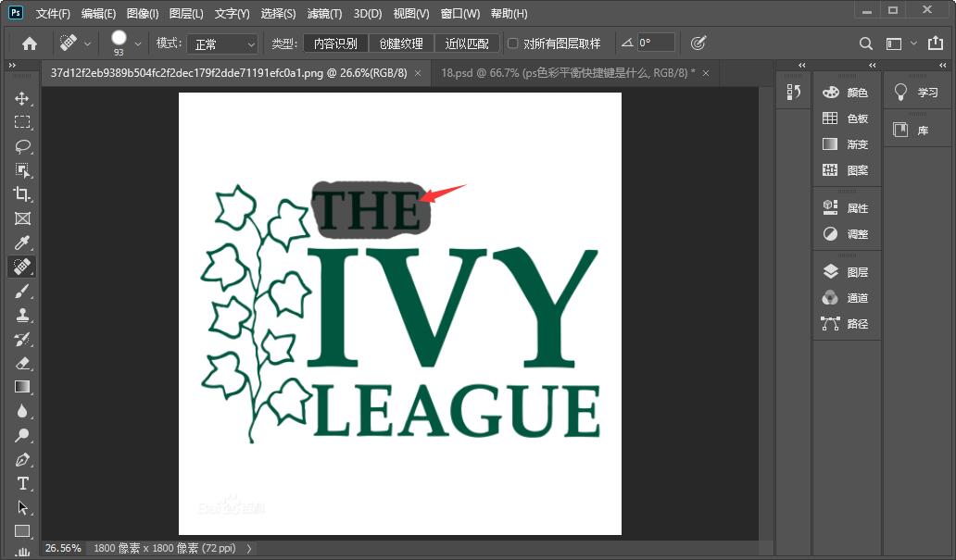Image resolution: width=956 pixels, height=560 pixels.
Task: Select the Spot Healing Brush tool
Action: point(22,267)
